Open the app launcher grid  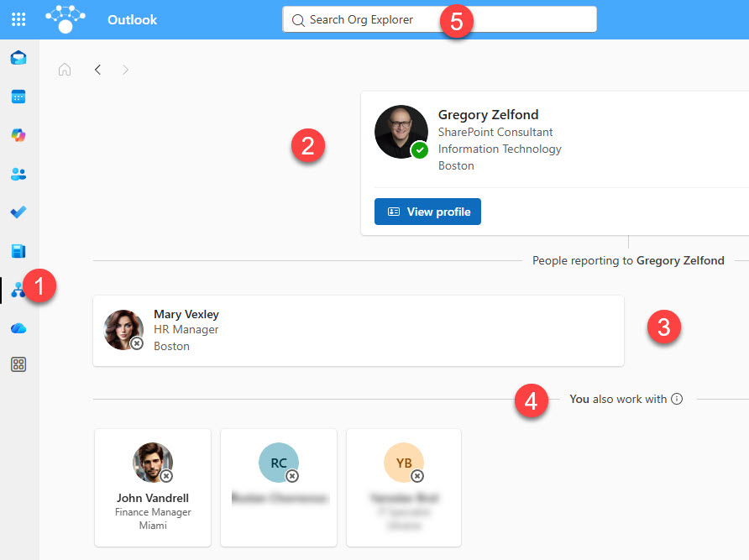[x=18, y=19]
